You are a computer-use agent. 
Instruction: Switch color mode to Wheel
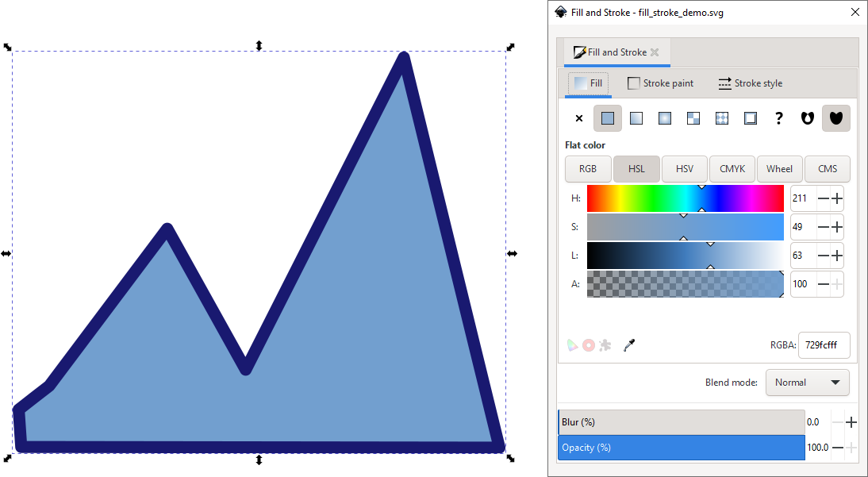pyautogui.click(x=779, y=169)
